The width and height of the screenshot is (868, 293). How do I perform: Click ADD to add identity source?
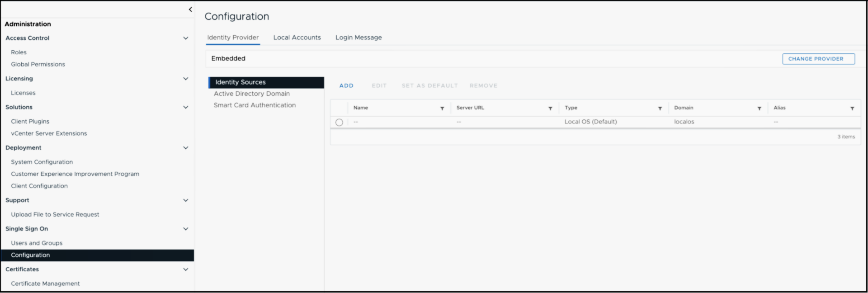pyautogui.click(x=346, y=86)
